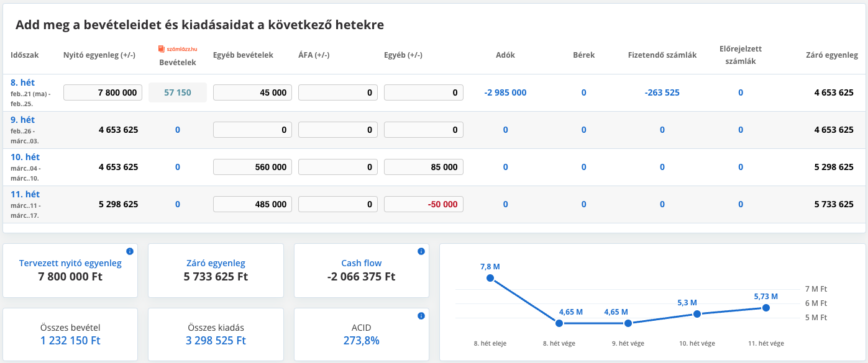The width and height of the screenshot is (868, 363).
Task: Click info icon on Cash flow card
Action: pos(421,251)
